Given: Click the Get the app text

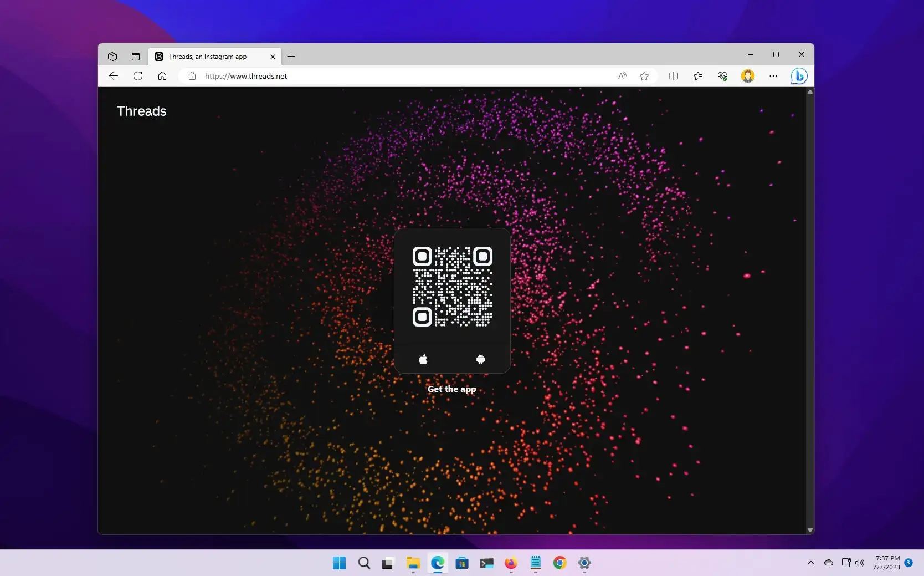Looking at the screenshot, I should 452,389.
